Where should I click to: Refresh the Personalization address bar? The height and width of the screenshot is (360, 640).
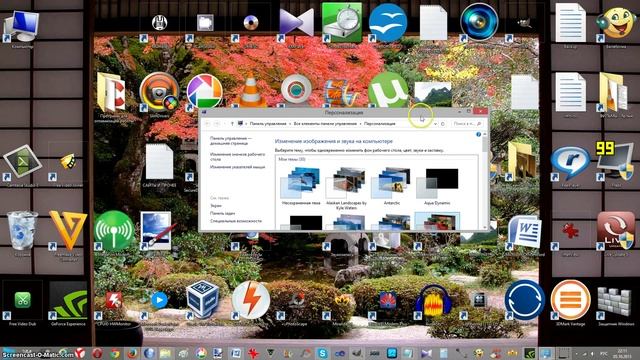[443, 124]
